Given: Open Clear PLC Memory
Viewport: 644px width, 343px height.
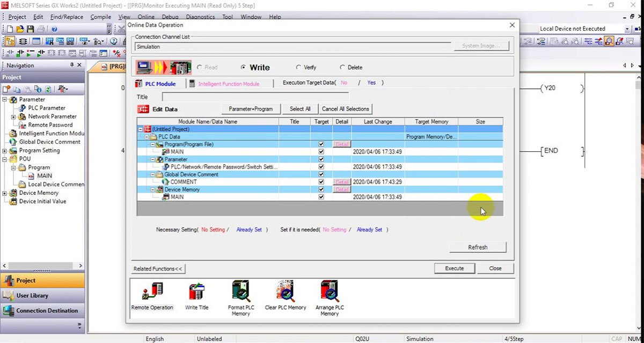Looking at the screenshot, I should point(285,296).
